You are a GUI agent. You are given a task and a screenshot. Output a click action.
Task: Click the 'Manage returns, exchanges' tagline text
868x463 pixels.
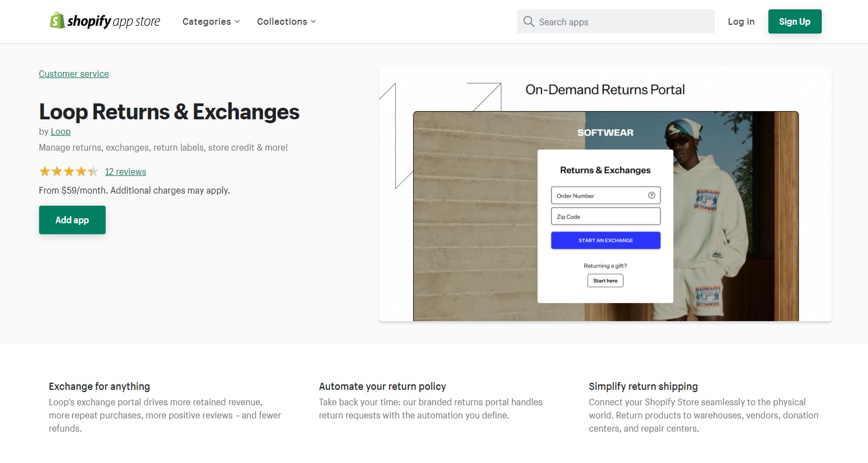coord(163,147)
